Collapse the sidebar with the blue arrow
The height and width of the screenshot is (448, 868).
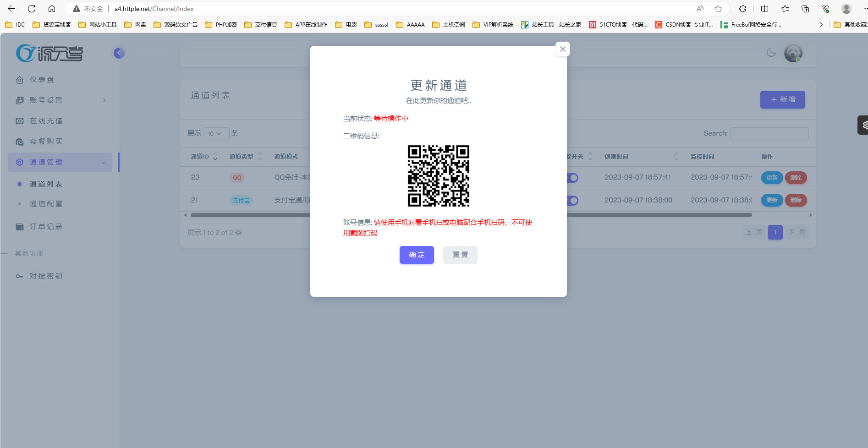pos(119,53)
